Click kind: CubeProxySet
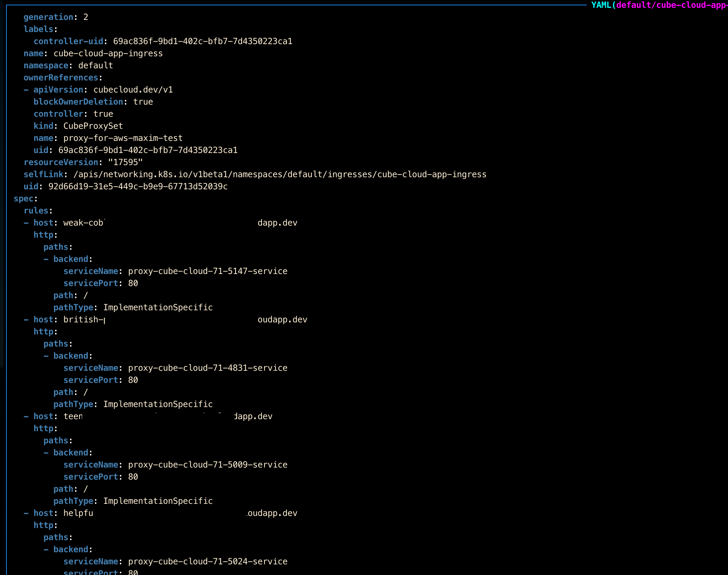The image size is (728, 575). 78,126
